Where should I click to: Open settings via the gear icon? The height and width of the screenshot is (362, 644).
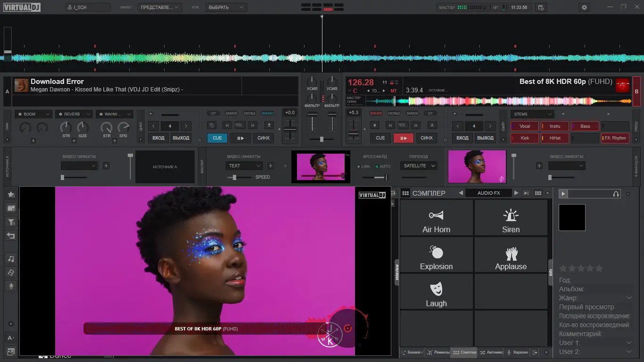585,8
